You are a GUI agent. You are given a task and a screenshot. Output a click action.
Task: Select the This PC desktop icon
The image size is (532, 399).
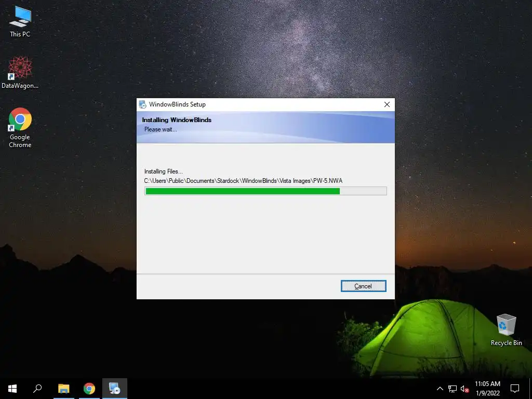click(20, 22)
